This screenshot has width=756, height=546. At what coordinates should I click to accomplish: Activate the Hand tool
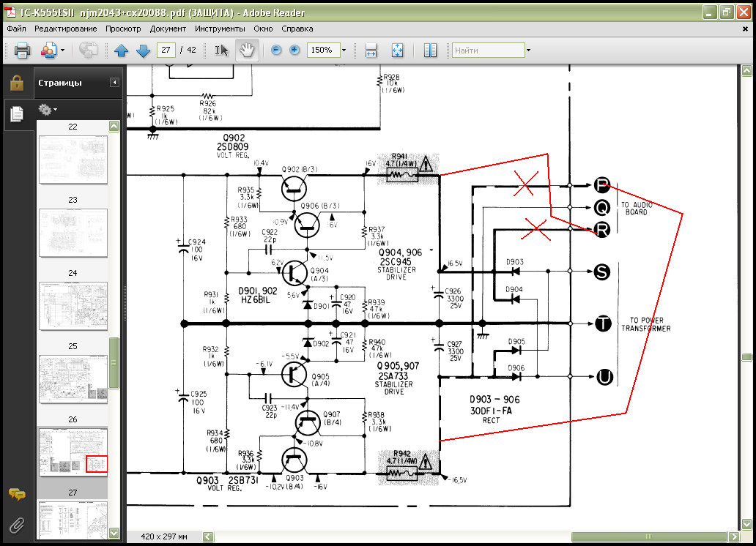pyautogui.click(x=247, y=51)
